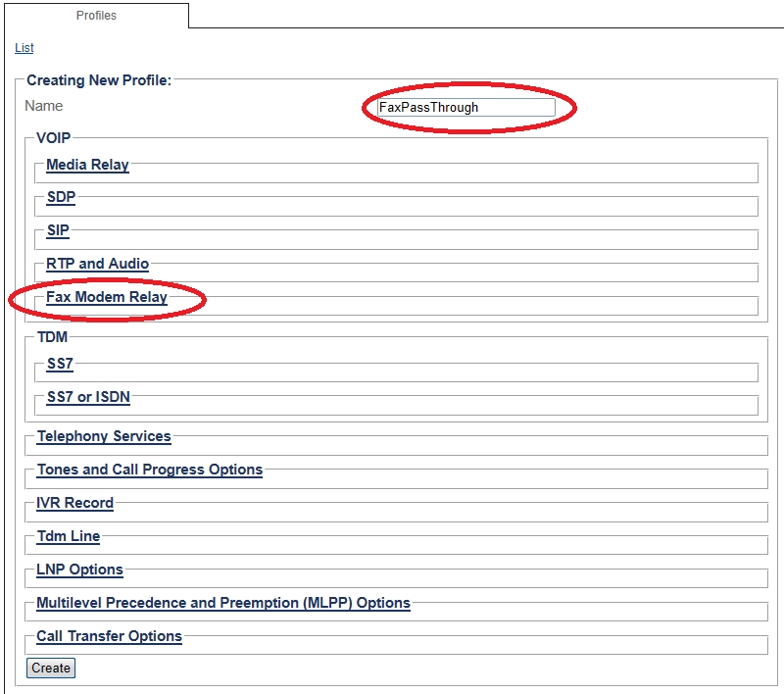Open the Call Transfer Options section

pos(110,636)
